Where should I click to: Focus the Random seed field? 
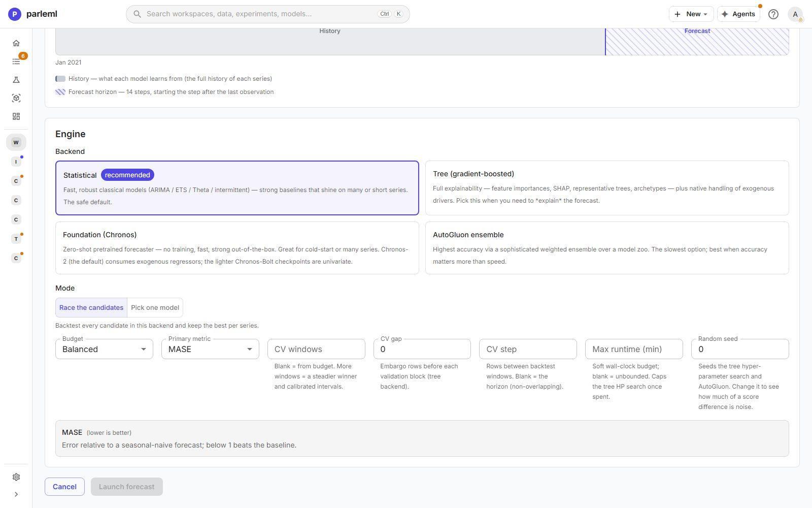(x=740, y=349)
